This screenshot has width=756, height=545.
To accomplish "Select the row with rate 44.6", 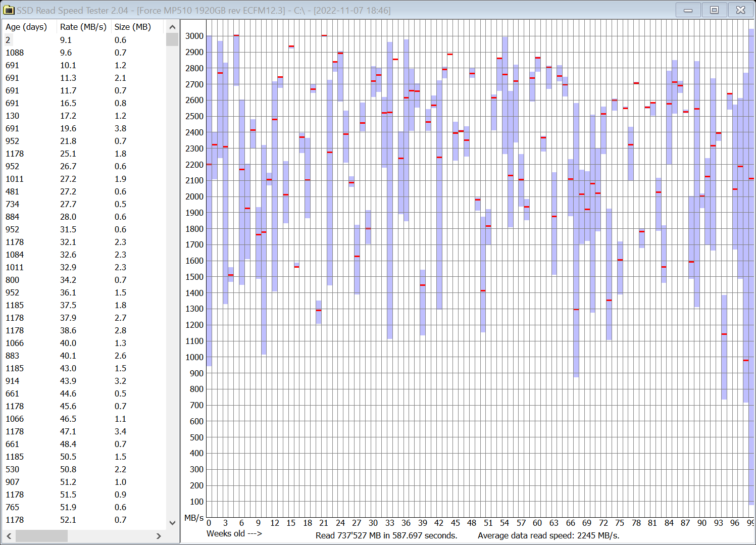I will point(84,393).
